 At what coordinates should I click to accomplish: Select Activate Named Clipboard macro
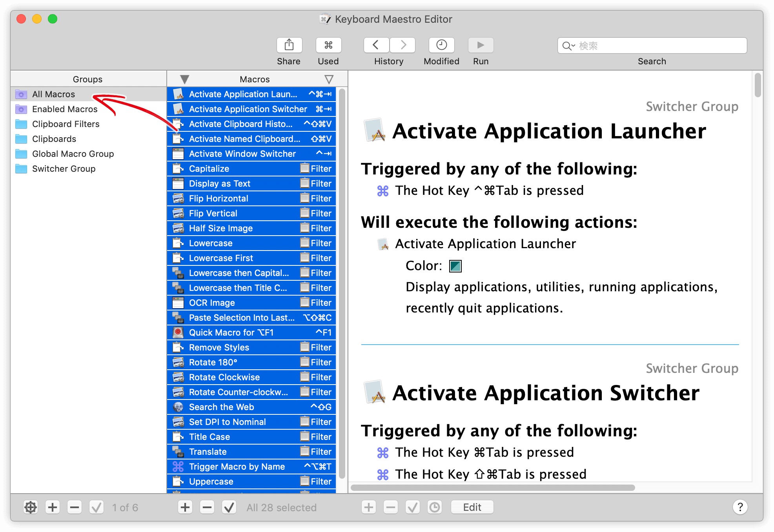[x=251, y=139]
